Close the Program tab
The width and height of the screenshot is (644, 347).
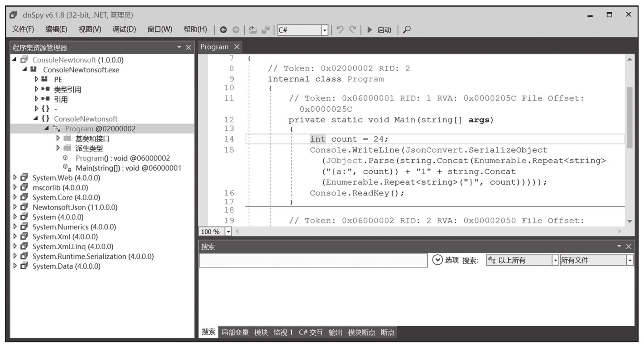coord(236,47)
